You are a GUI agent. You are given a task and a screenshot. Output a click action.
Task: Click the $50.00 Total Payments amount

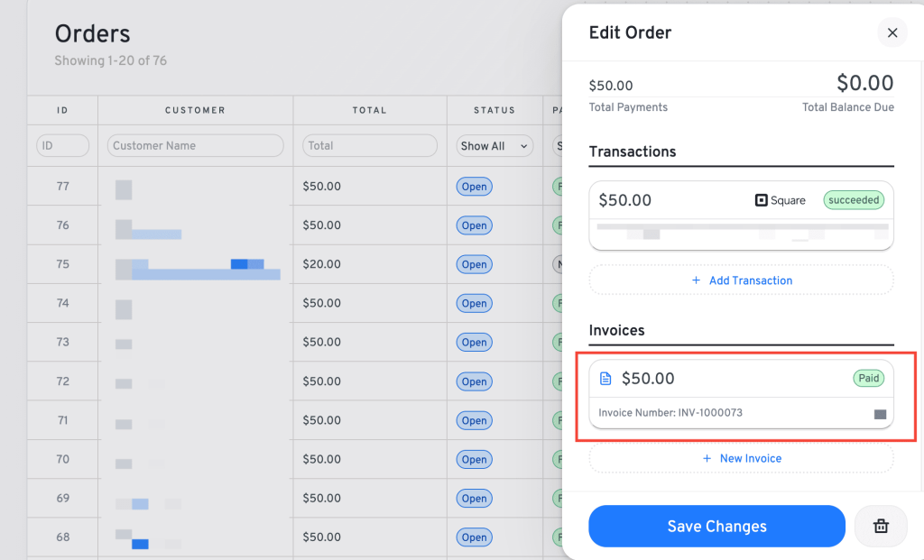611,86
